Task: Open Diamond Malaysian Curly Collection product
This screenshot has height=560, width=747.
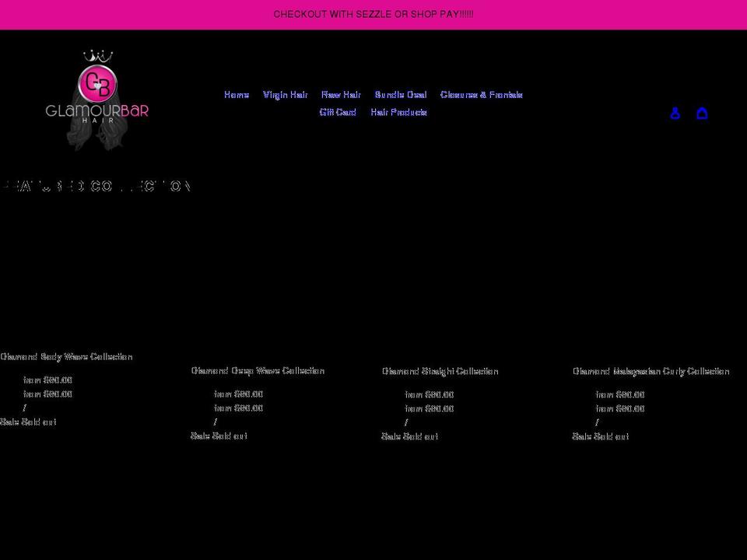Action: point(651,371)
